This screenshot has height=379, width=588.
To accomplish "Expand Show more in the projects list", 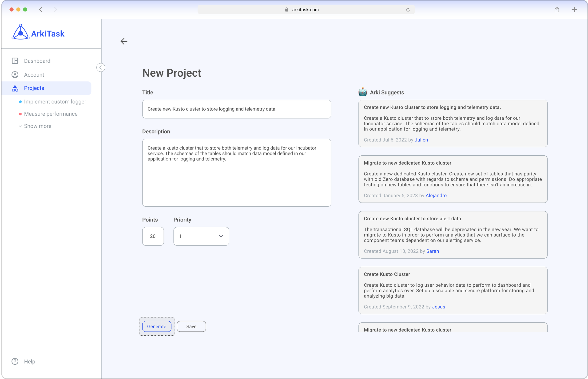I will pyautogui.click(x=37, y=126).
